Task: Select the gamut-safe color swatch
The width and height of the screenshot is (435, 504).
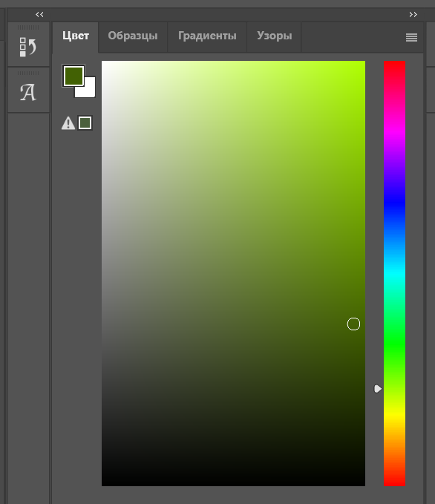Action: pos(85,123)
